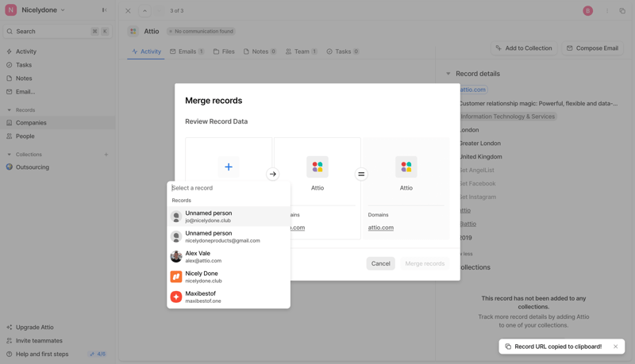Image resolution: width=635 pixels, height=364 pixels.
Task: Open Tasks in the sidebar
Action: pos(24,65)
